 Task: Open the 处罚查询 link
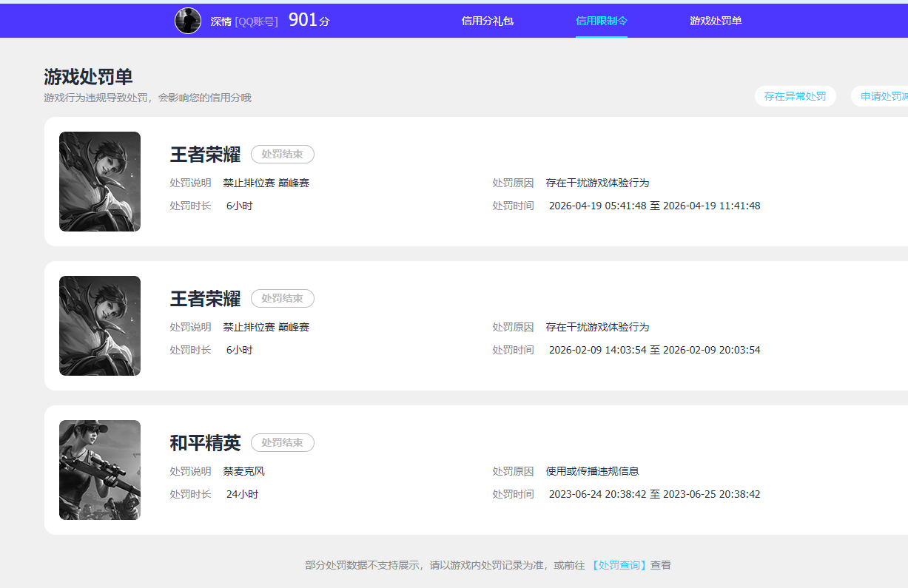pyautogui.click(x=619, y=565)
